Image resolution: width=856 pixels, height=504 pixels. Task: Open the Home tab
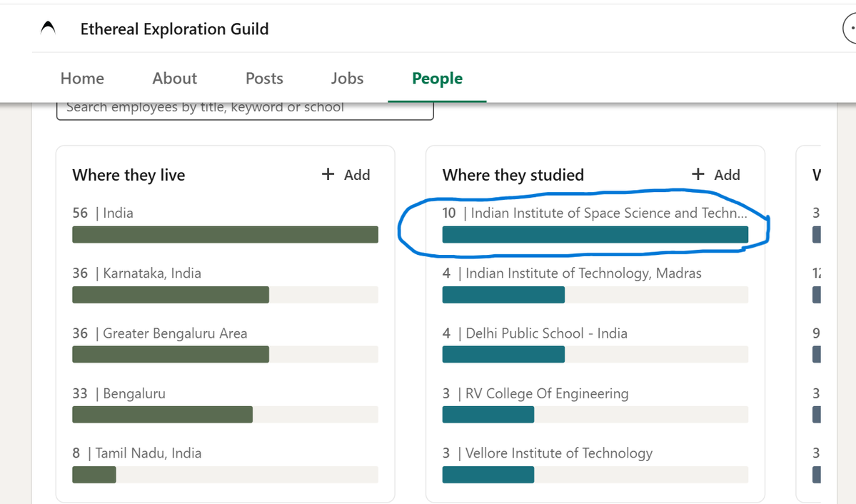click(x=82, y=79)
